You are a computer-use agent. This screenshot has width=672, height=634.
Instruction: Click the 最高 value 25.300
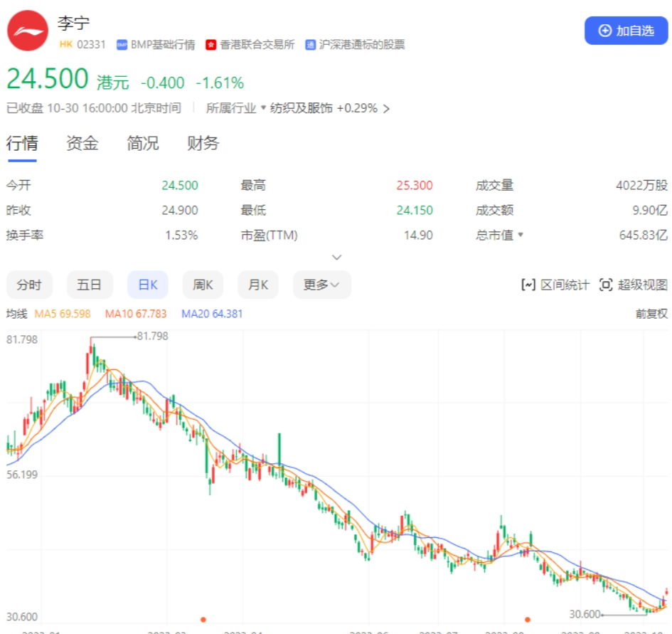(x=415, y=185)
